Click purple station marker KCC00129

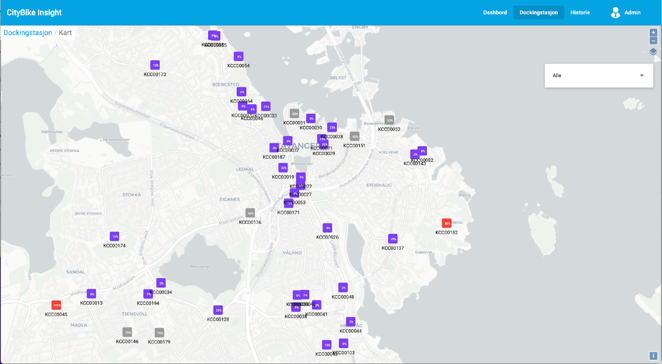[218, 310]
